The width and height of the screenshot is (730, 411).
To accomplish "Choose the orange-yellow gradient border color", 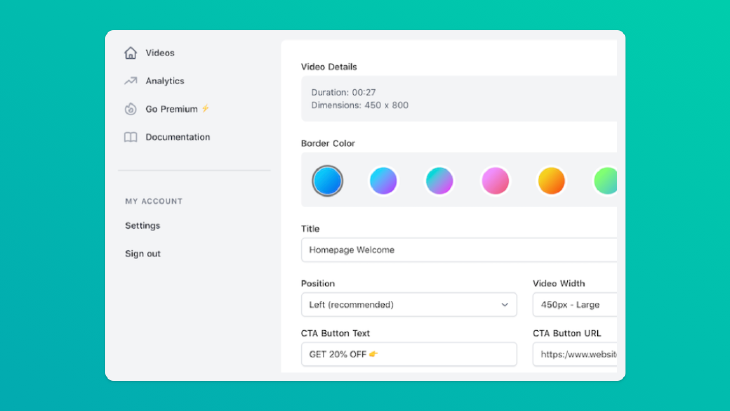I will tap(552, 180).
